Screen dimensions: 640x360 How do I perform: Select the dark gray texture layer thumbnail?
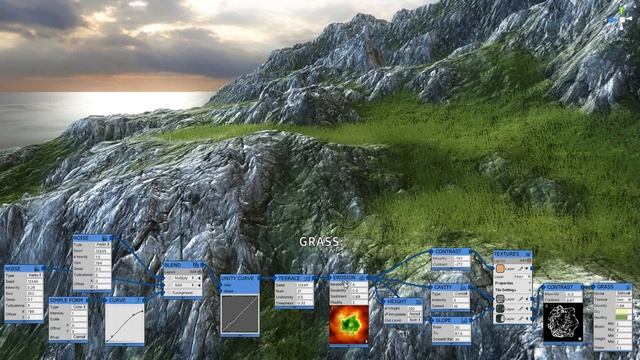coord(500,309)
